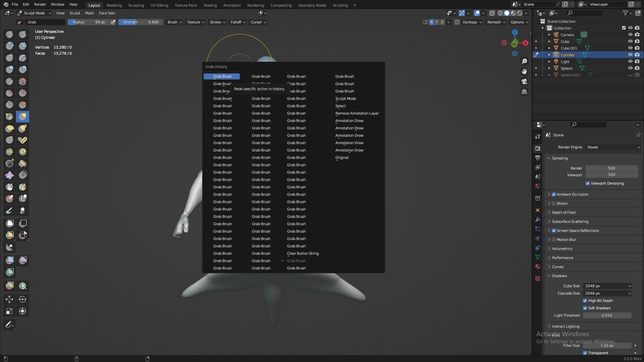Enable the Bloom checkbox

(554, 203)
